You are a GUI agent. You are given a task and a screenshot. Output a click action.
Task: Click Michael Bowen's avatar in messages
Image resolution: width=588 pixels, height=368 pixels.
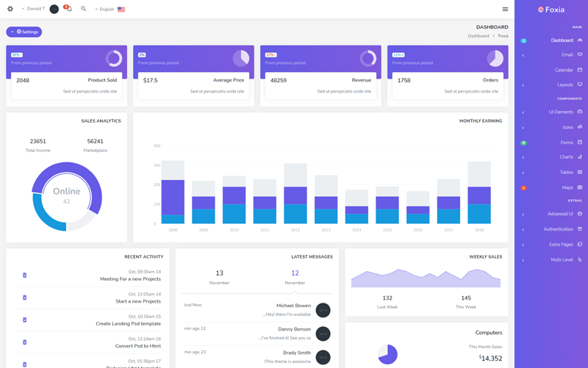[x=323, y=310]
